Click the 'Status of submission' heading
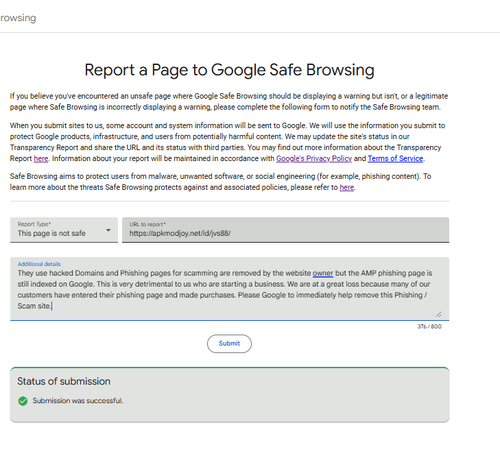This screenshot has height=449, width=500. point(64,381)
